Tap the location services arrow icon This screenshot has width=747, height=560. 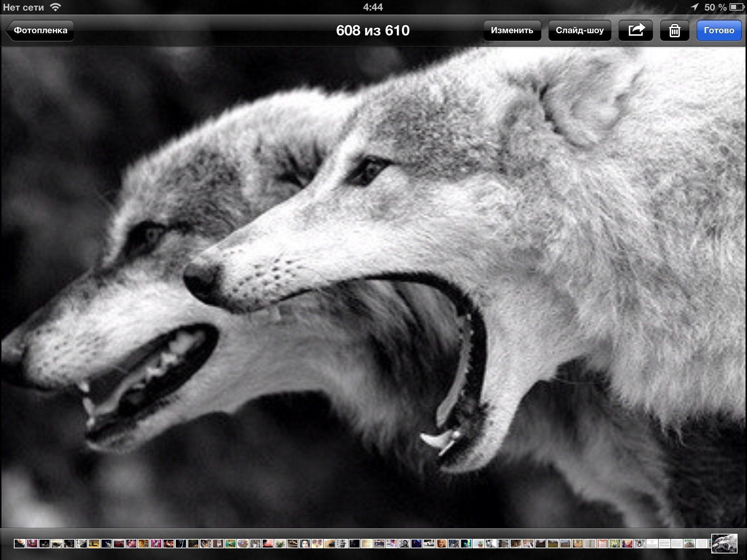point(694,7)
